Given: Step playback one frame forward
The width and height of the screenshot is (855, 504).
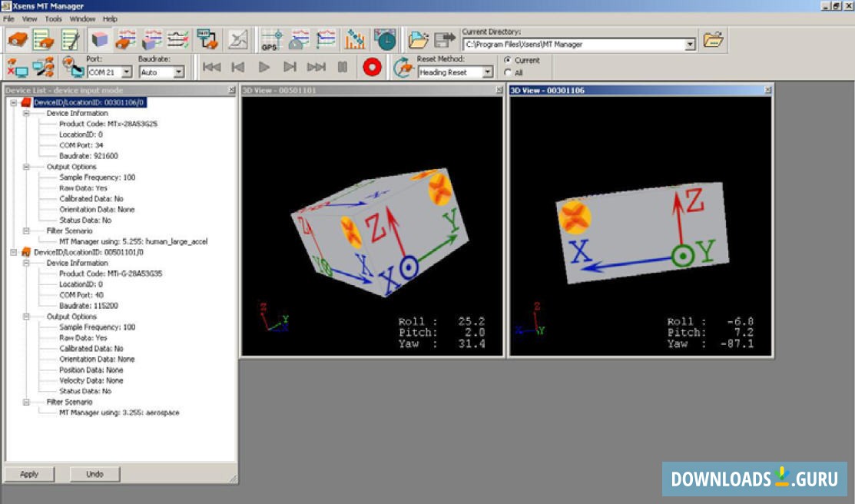Looking at the screenshot, I should click(290, 67).
